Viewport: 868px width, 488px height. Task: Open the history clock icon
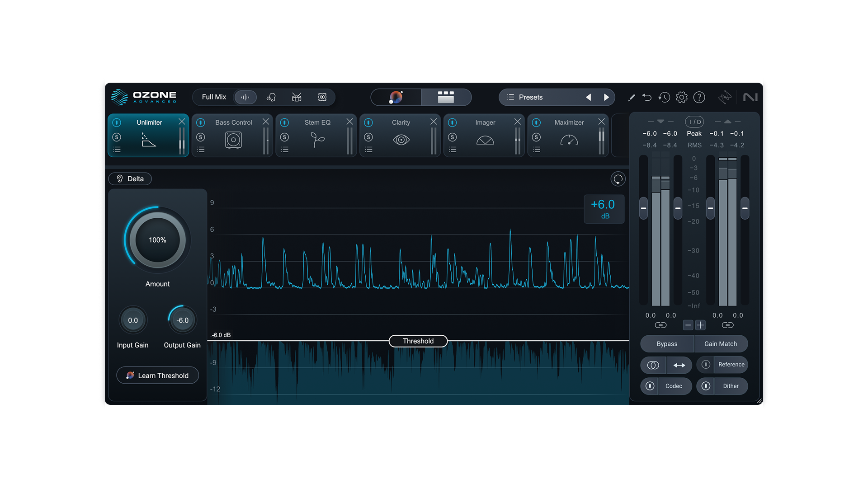[x=664, y=97]
